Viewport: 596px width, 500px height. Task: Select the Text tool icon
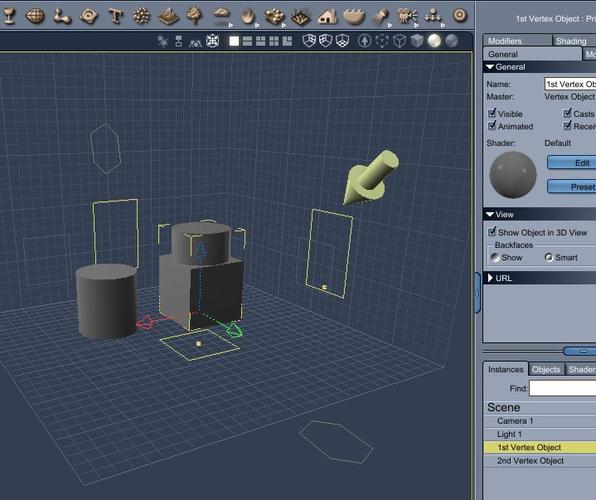tap(115, 16)
